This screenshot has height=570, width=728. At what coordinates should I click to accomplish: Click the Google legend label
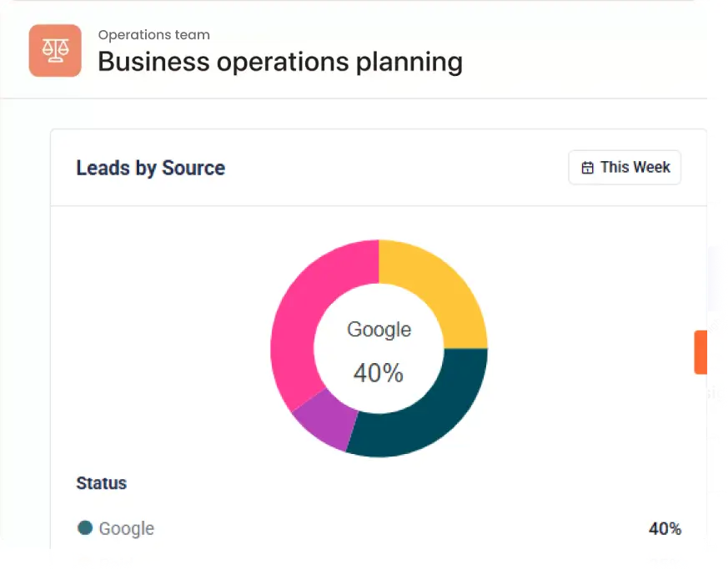126,528
